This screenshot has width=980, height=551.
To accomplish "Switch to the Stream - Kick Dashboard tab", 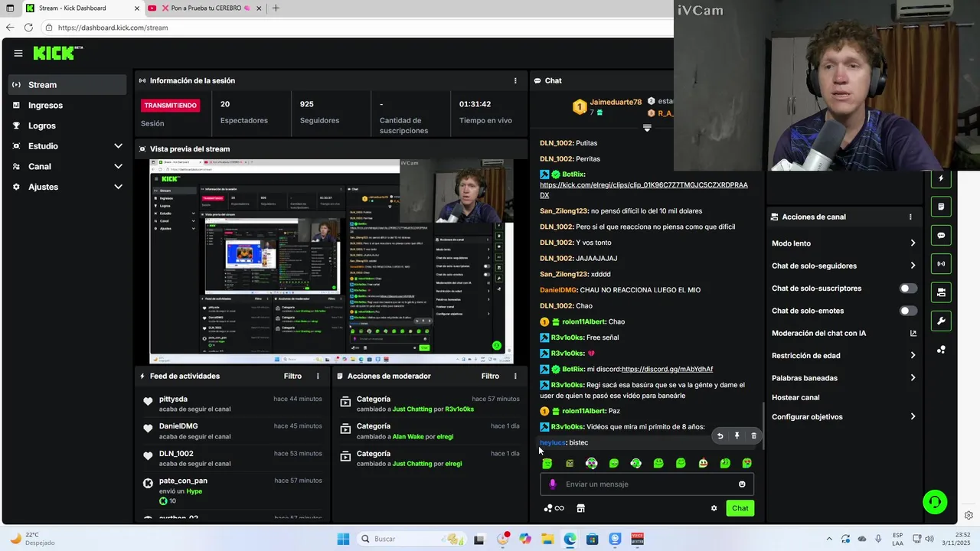I will point(81,8).
